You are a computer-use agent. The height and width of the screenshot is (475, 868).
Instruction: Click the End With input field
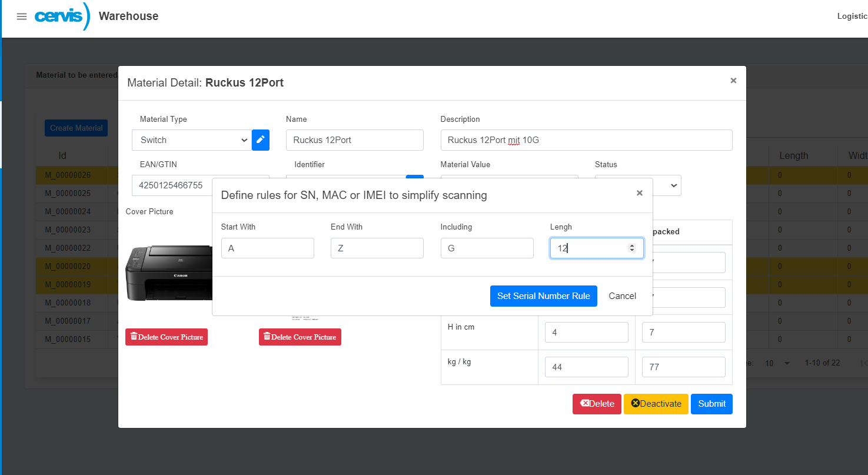click(377, 248)
